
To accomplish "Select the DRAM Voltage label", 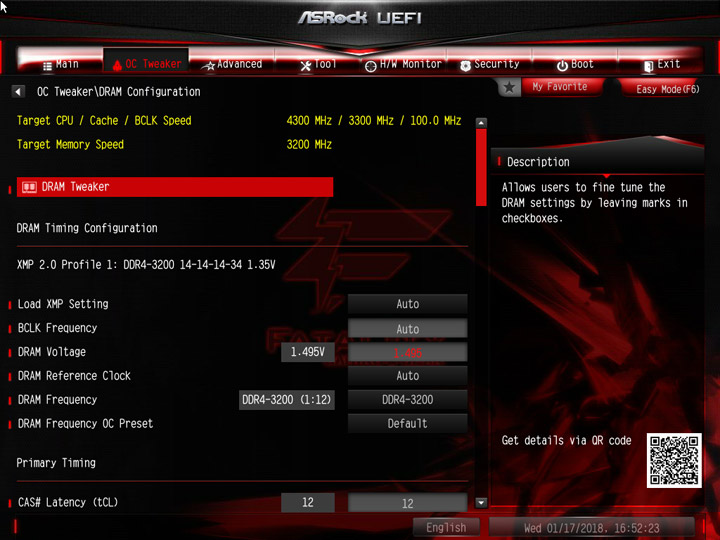I will 52,352.
